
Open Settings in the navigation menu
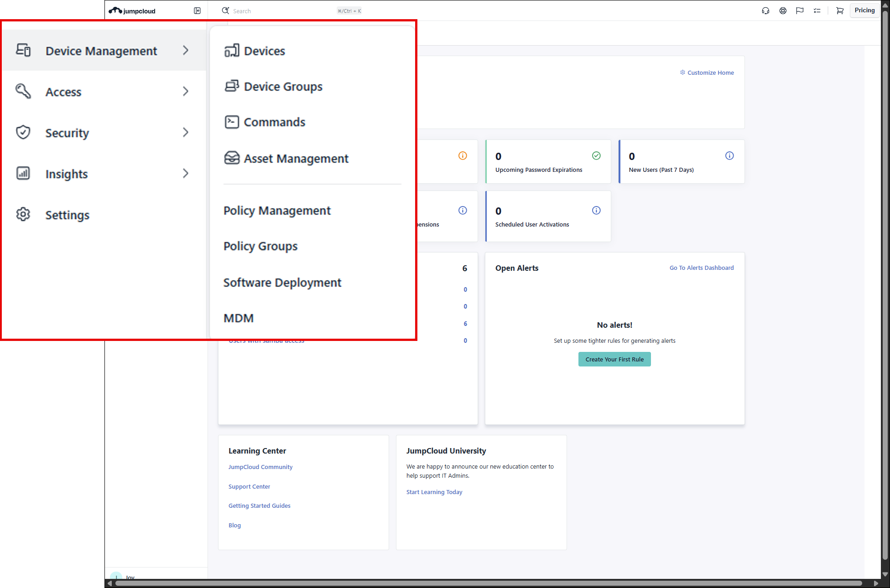67,215
